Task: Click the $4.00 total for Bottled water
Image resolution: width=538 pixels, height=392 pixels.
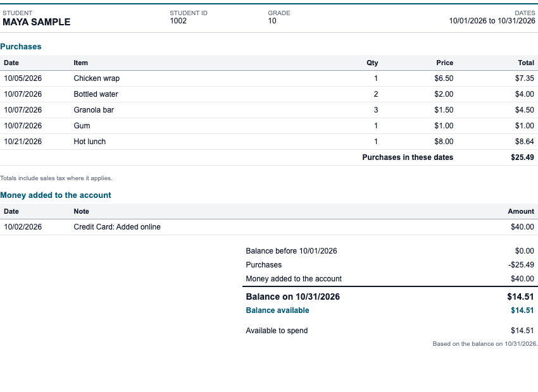Action: 524,94
